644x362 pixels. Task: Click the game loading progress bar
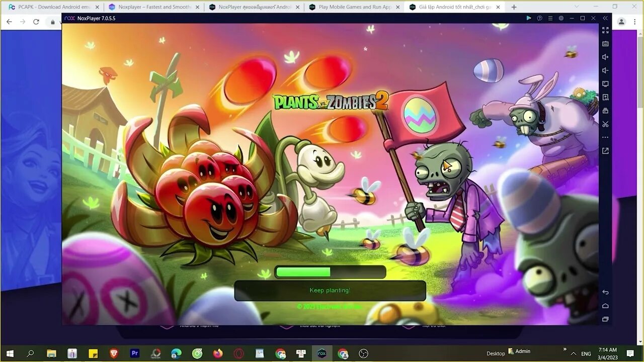pos(330,272)
